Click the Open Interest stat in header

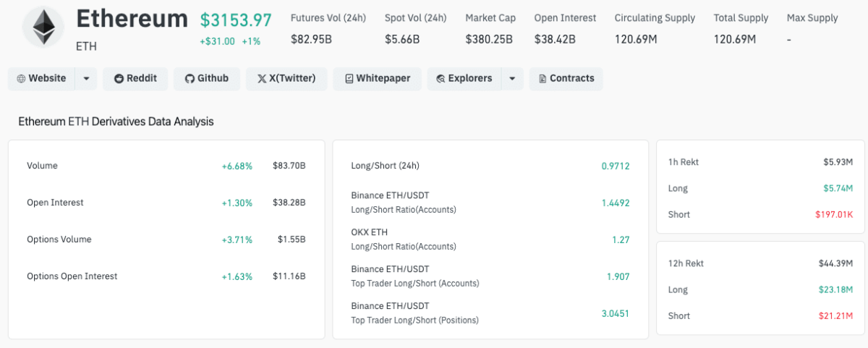pos(565,28)
